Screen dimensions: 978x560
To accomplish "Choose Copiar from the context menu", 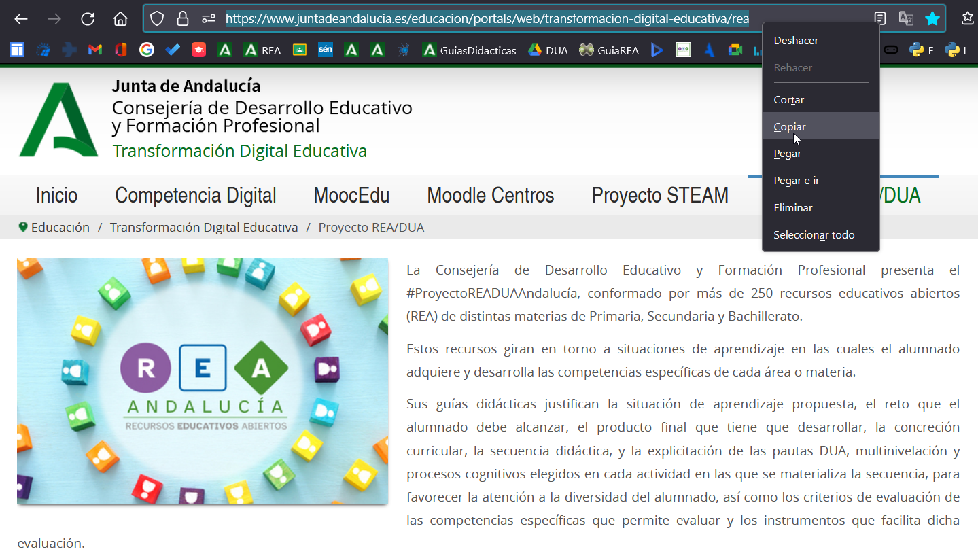I will click(x=790, y=126).
